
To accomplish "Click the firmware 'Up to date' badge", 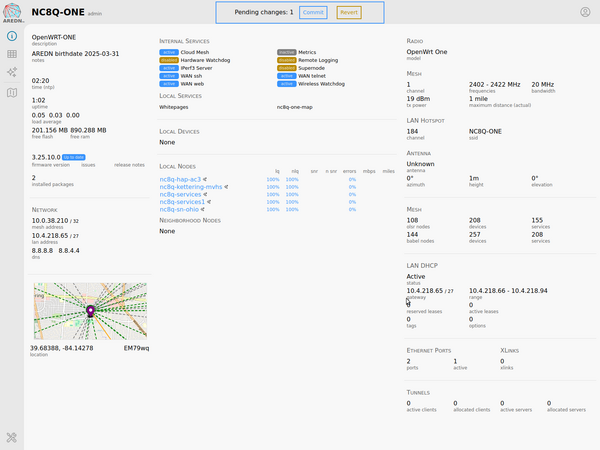I will 73,157.
